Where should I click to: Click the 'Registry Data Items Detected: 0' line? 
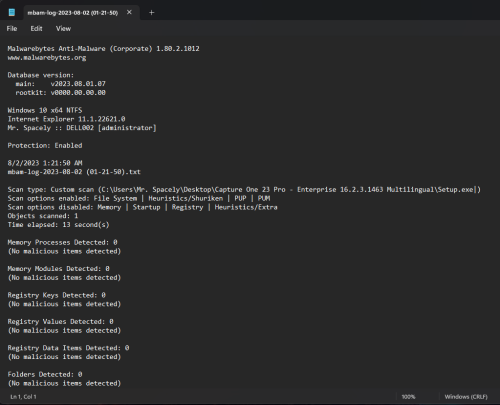(68, 348)
